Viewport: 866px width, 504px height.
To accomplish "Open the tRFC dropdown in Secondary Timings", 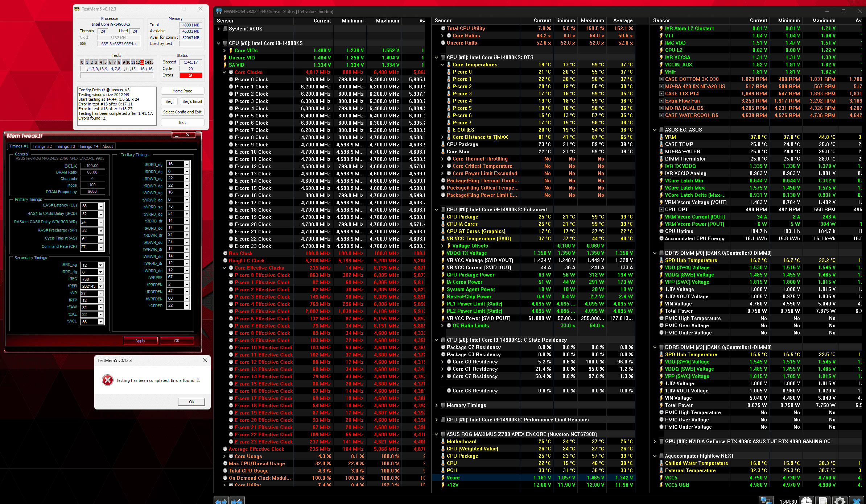I will pos(101,279).
